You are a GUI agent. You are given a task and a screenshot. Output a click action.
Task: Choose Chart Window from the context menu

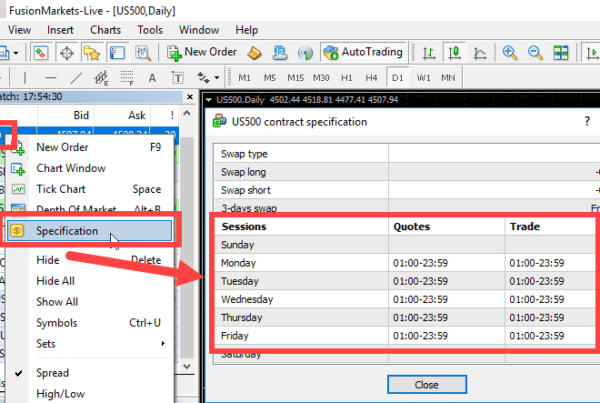pyautogui.click(x=90, y=168)
